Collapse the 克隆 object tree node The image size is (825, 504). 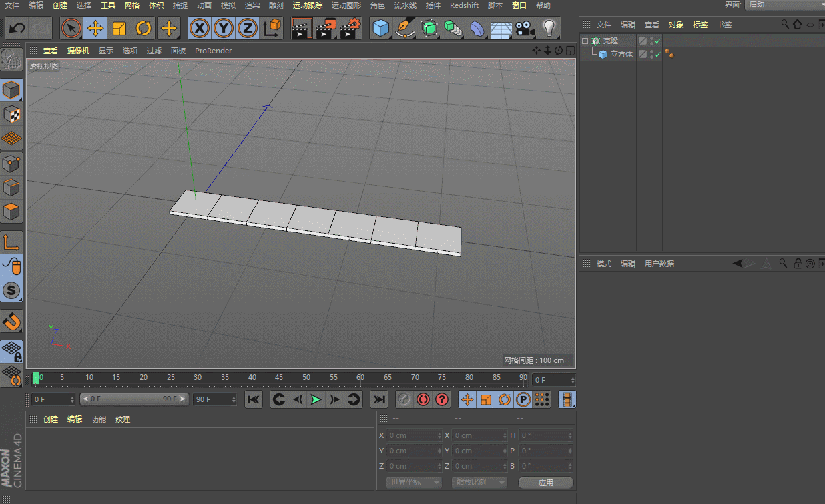tap(585, 41)
